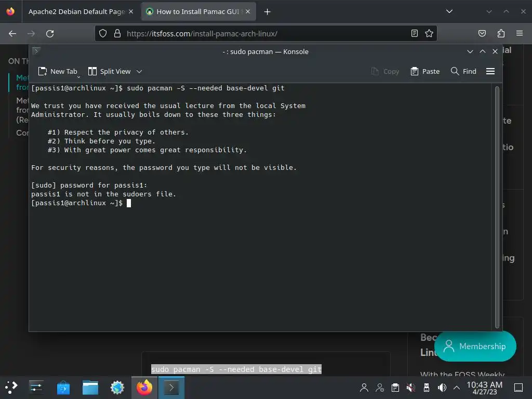Toggle Firefox reader view

[x=414, y=33]
